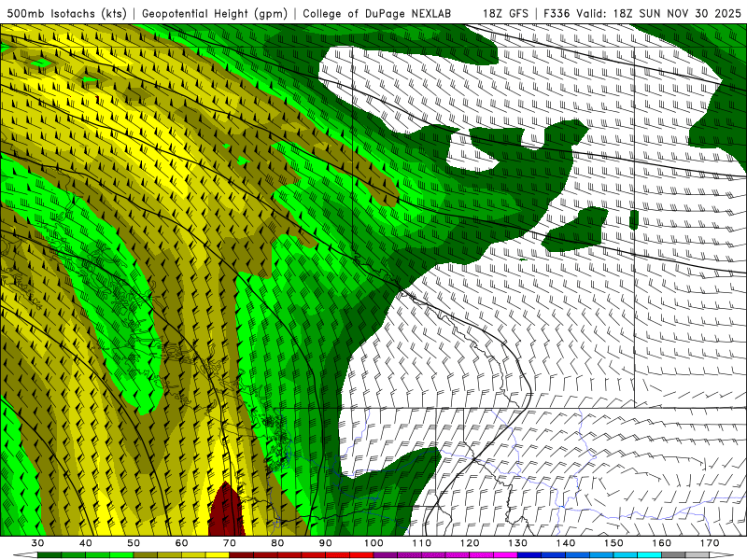Click the 50 legend value
This screenshot has width=747, height=560.
pos(134,543)
